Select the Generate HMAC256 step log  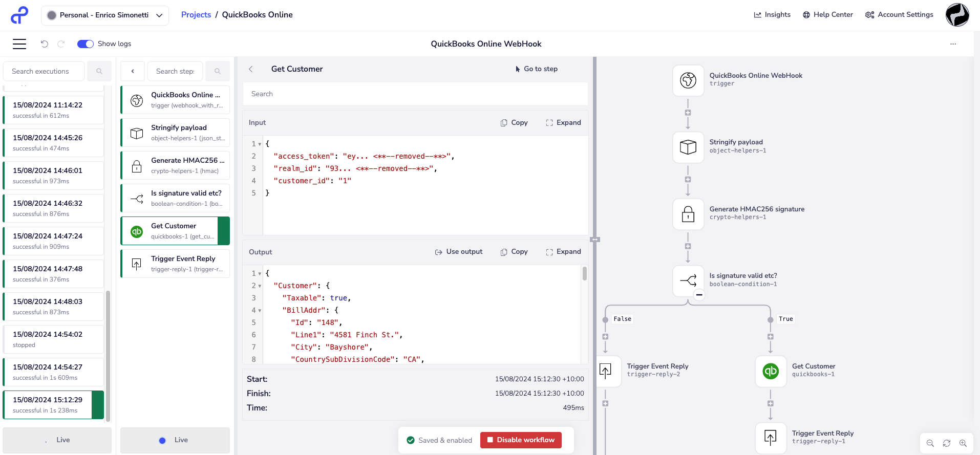175,165
